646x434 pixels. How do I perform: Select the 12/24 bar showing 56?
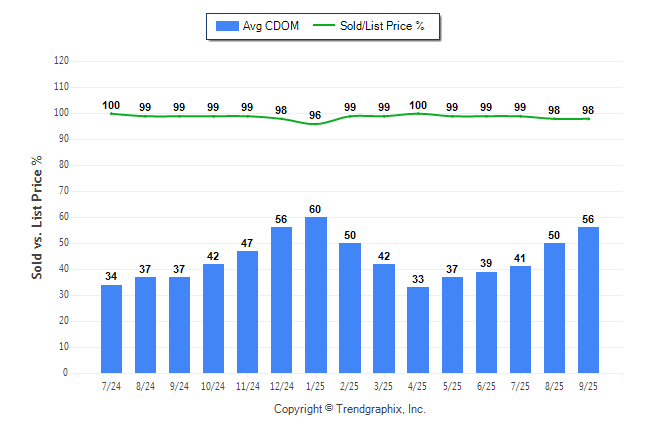(x=281, y=300)
